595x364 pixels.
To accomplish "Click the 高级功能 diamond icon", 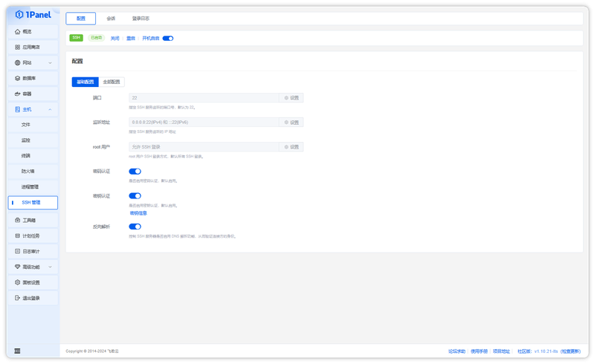I will pyautogui.click(x=17, y=267).
